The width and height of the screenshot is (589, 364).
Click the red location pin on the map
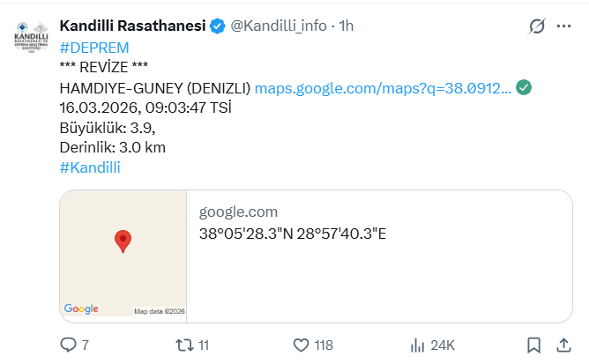pyautogui.click(x=123, y=240)
